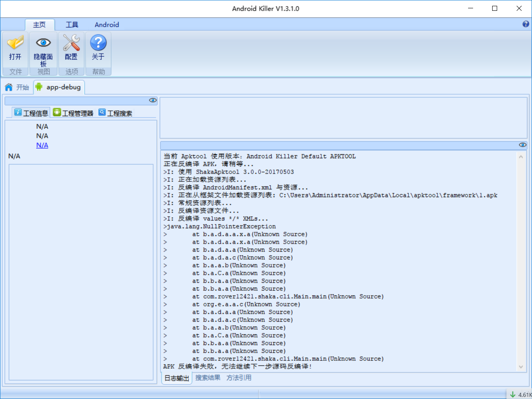Switch to the 搜索结果 results tab
Image resolution: width=532 pixels, height=399 pixels.
pos(207,378)
